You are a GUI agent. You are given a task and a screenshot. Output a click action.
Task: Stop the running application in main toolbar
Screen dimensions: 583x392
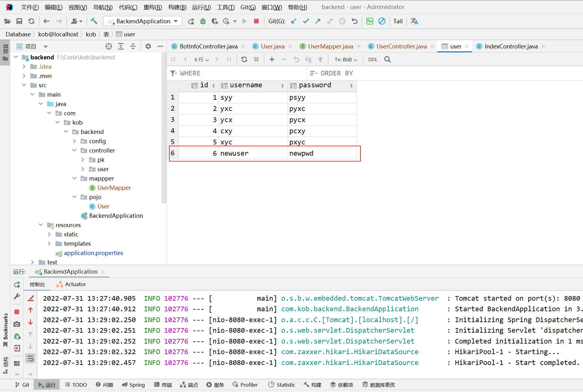[x=256, y=21]
